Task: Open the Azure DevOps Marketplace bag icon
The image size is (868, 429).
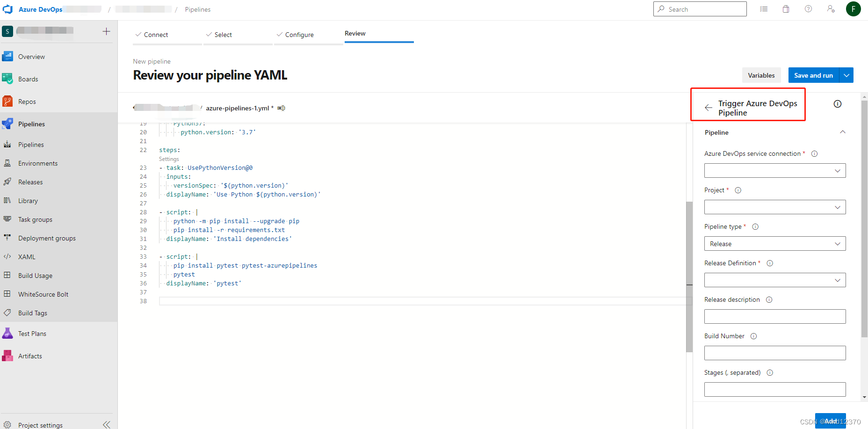Action: [786, 8]
